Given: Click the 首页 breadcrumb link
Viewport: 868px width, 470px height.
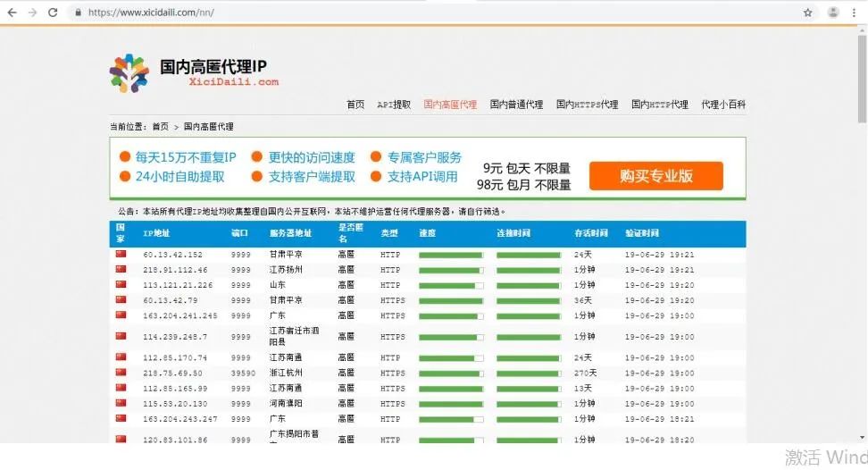Looking at the screenshot, I should (161, 126).
